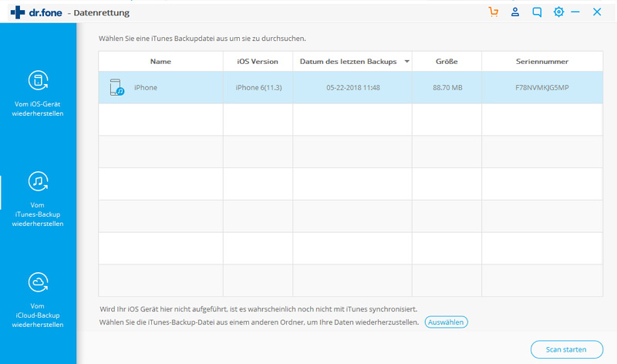Click the '05-22-2018 11:48' date cell
Image resolution: width=617 pixels, height=364 pixels.
coord(353,87)
